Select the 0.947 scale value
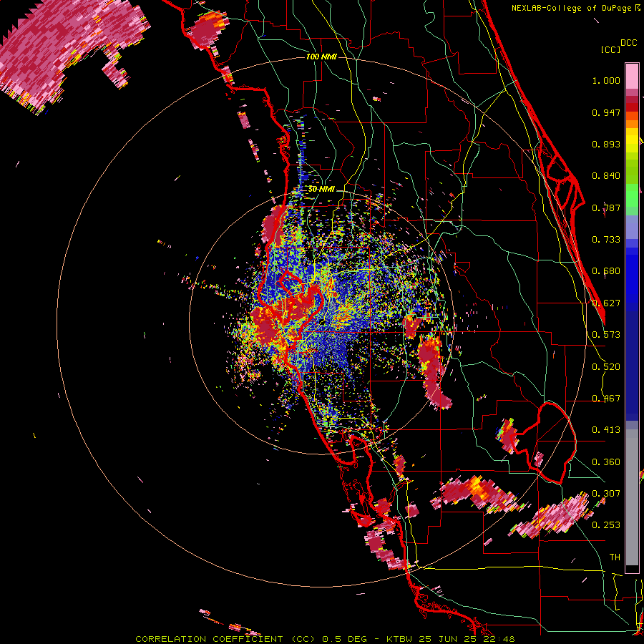 [x=606, y=112]
